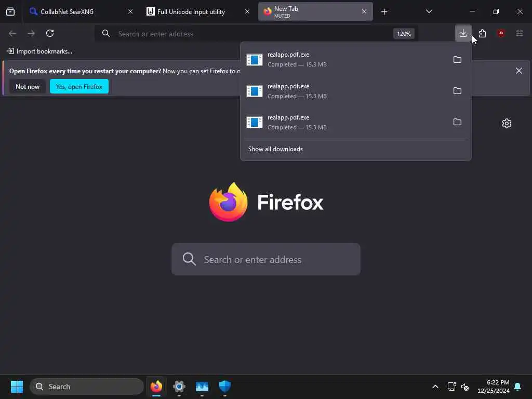532x399 pixels.
Task: Expand the hidden system tray icons chevron
Action: click(x=435, y=387)
